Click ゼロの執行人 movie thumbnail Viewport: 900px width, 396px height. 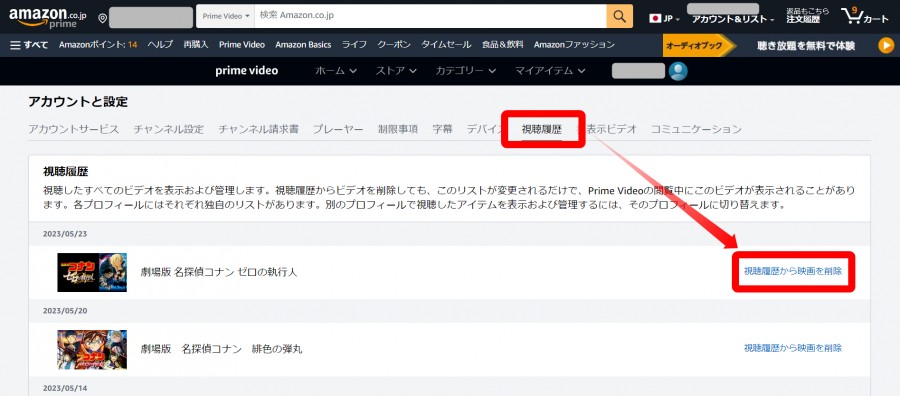tap(92, 272)
